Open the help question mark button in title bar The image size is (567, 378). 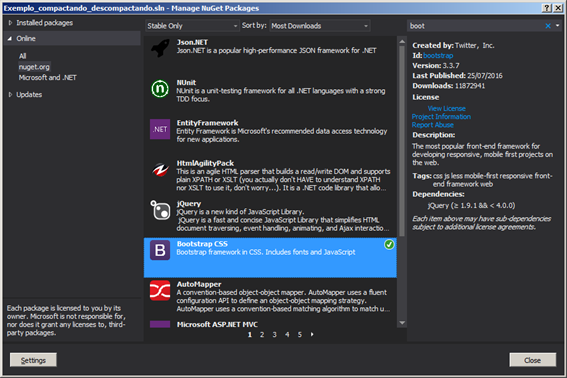pos(547,8)
